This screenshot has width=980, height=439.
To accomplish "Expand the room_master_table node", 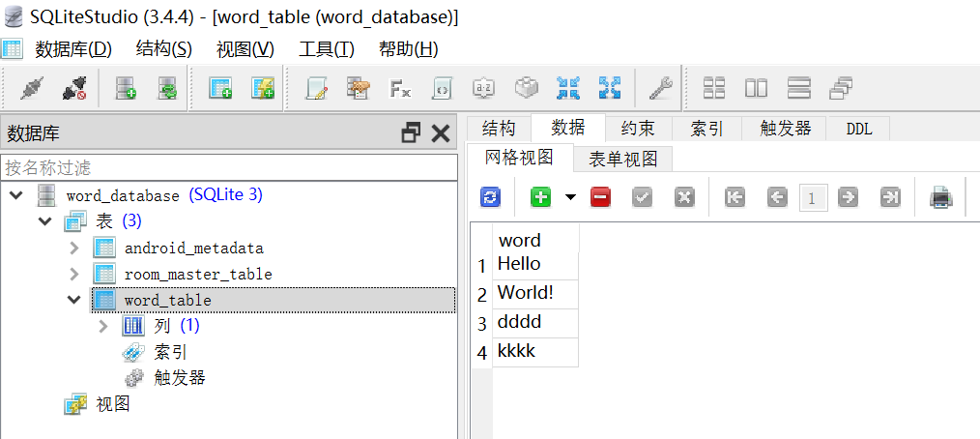I will (x=74, y=274).
